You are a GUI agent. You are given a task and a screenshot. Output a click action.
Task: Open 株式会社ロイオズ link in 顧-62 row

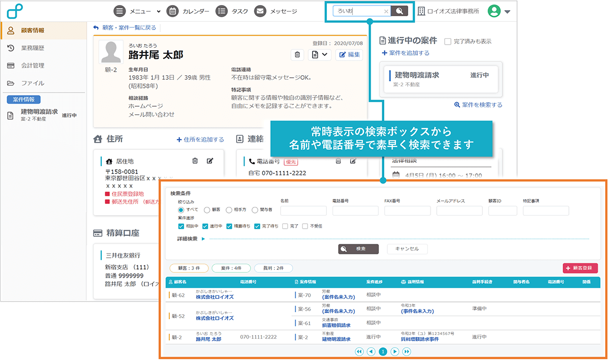click(215, 296)
